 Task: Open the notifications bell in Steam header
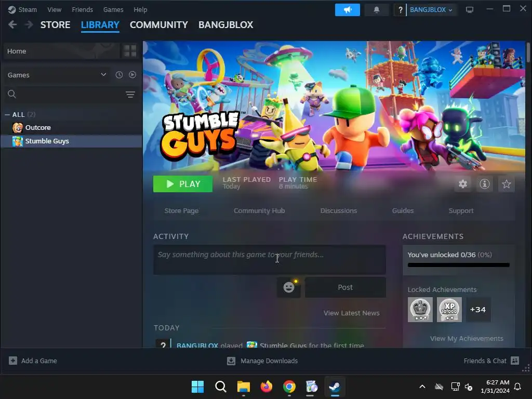[x=376, y=10]
